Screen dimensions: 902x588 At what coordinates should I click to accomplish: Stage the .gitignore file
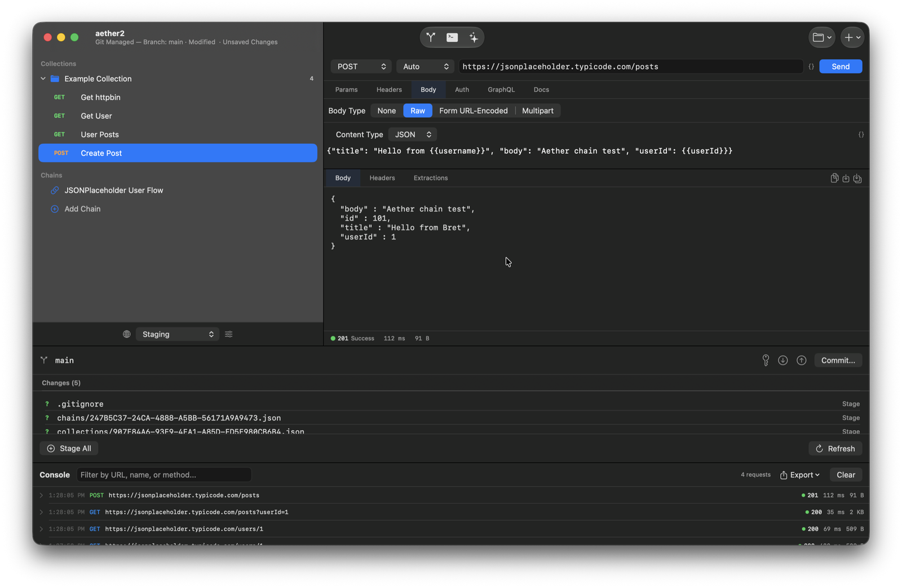(851, 404)
